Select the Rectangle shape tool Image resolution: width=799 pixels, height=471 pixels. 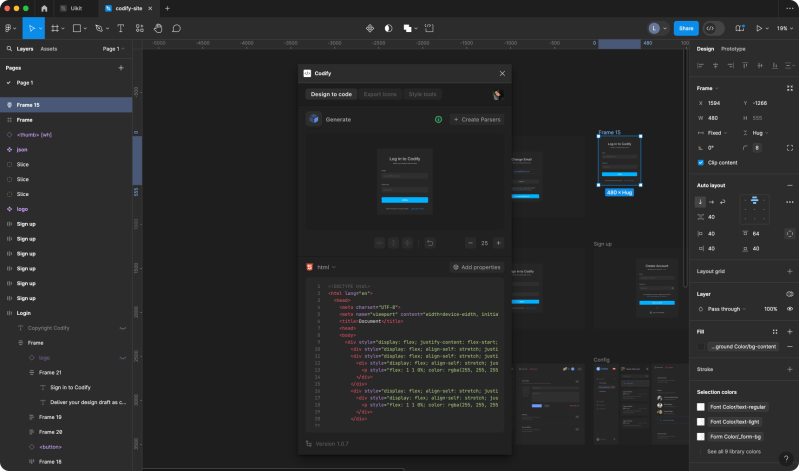pyautogui.click(x=76, y=29)
